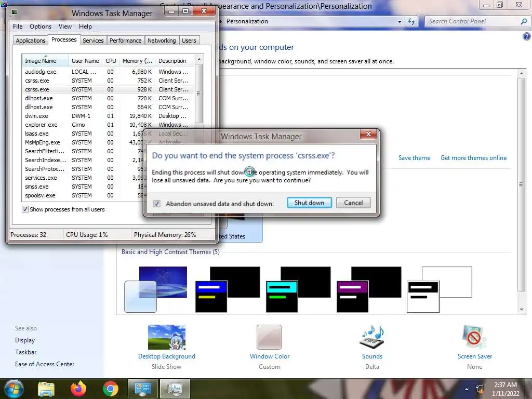
Task: Click themes list scrollbar down arrow
Action: click(522, 310)
